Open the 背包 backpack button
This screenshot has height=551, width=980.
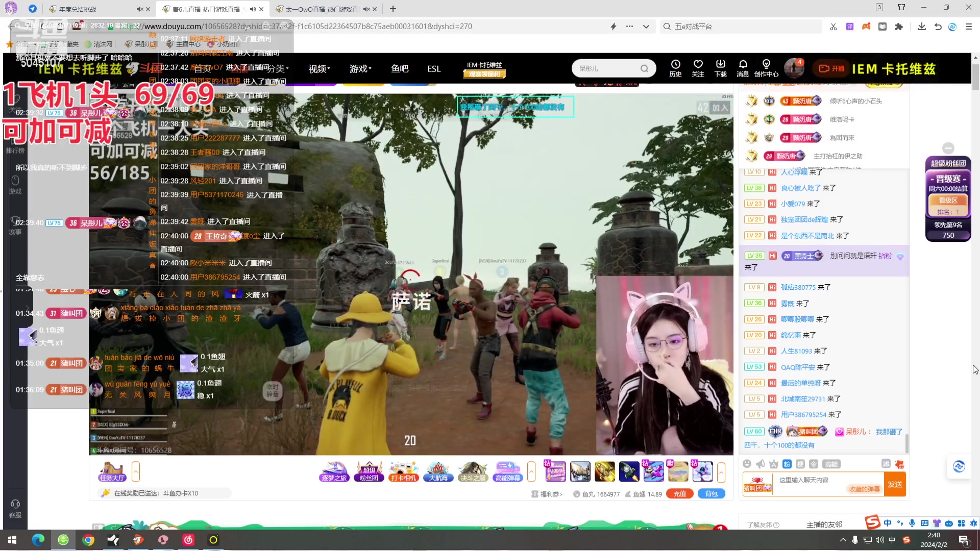click(712, 494)
